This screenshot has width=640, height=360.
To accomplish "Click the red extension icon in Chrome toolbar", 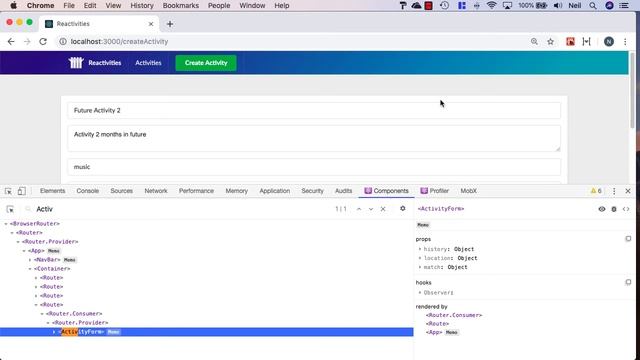I will [570, 42].
